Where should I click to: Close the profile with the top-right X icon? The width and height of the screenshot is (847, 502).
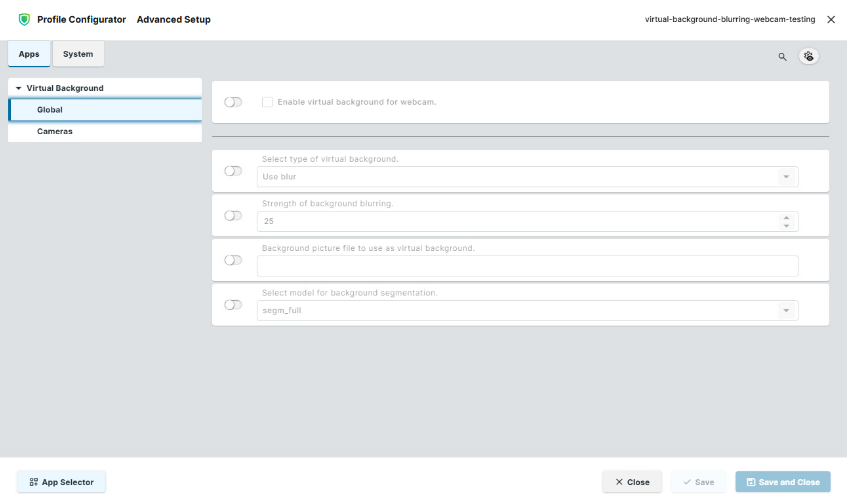pyautogui.click(x=831, y=20)
